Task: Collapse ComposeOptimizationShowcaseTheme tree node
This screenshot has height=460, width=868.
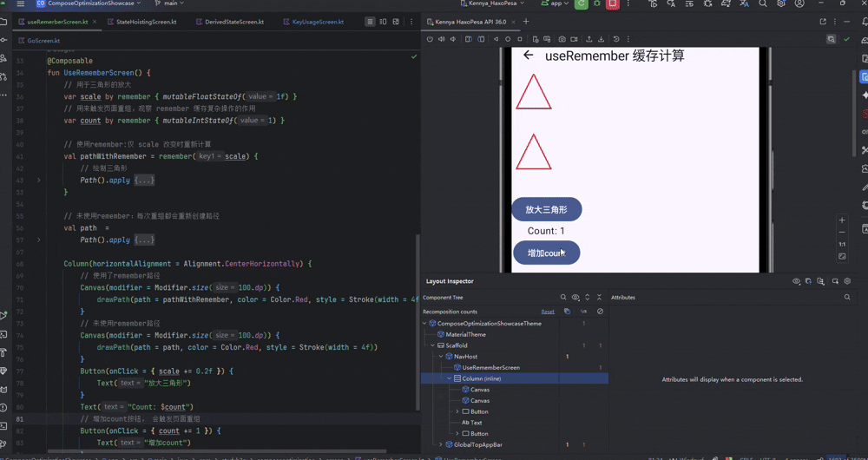Action: pos(424,323)
